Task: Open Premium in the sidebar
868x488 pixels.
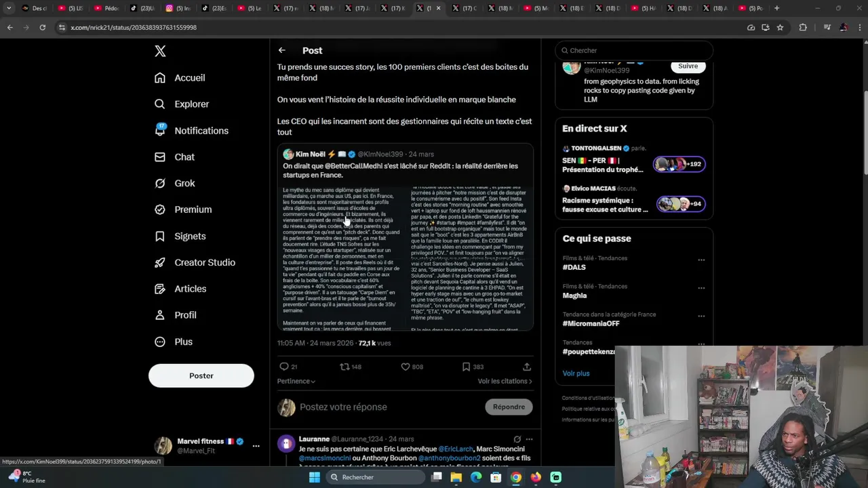Action: [x=183, y=209]
